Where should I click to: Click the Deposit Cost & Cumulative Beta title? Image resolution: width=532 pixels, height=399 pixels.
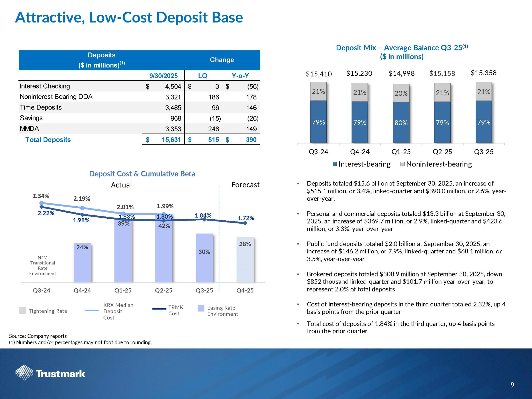142,174
